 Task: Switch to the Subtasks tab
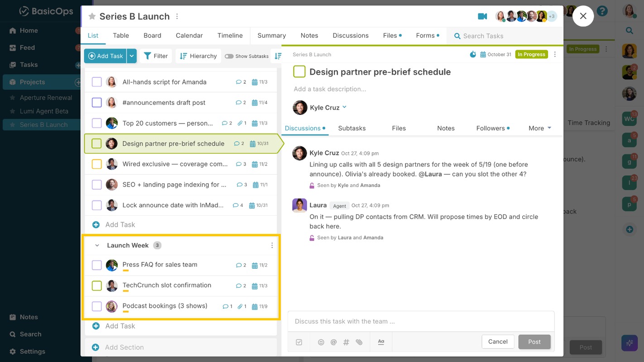coord(352,128)
